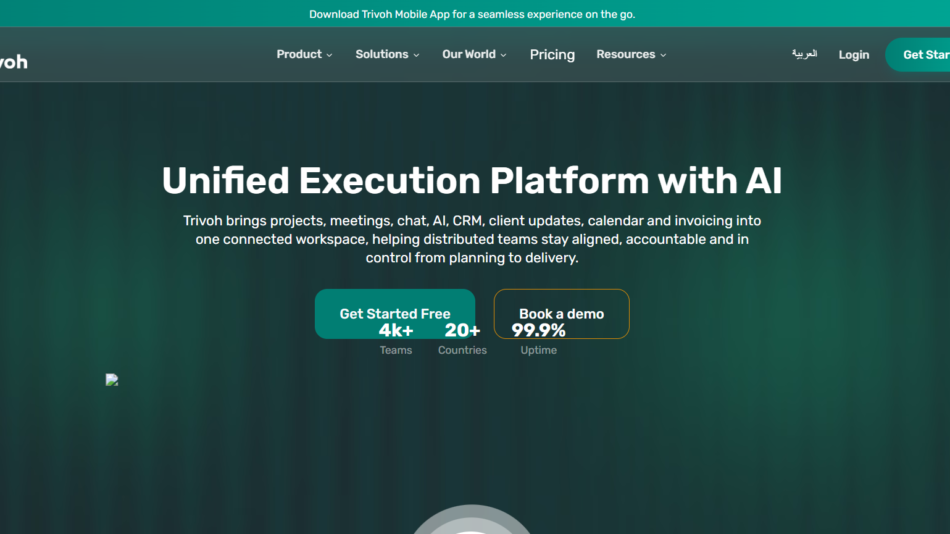Switch language to Arabic

click(x=804, y=54)
